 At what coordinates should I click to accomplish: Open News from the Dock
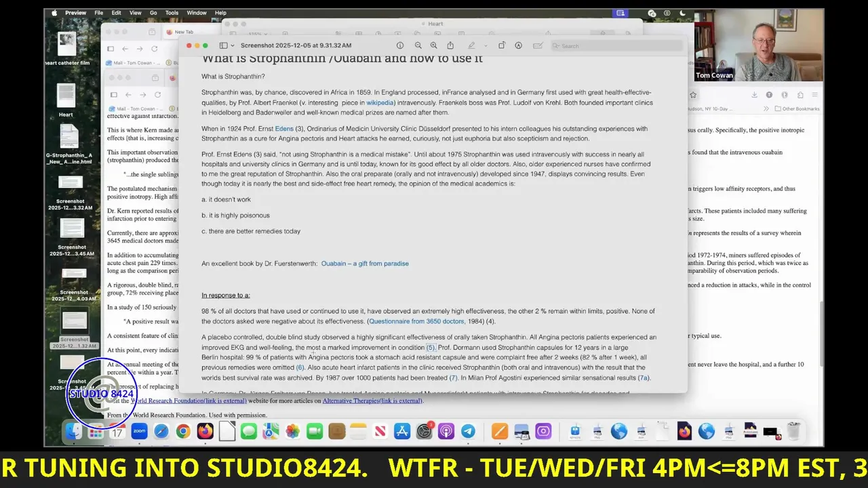(x=380, y=431)
